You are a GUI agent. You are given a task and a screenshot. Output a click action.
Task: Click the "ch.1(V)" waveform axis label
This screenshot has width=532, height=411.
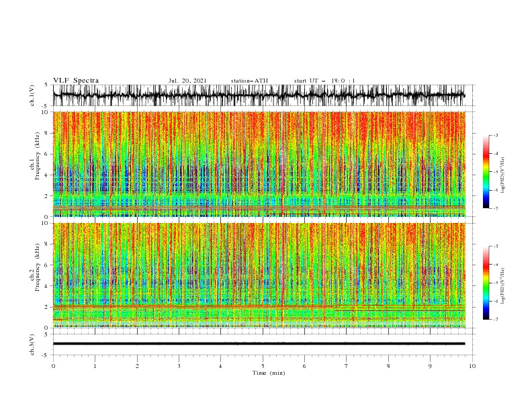pos(32,95)
